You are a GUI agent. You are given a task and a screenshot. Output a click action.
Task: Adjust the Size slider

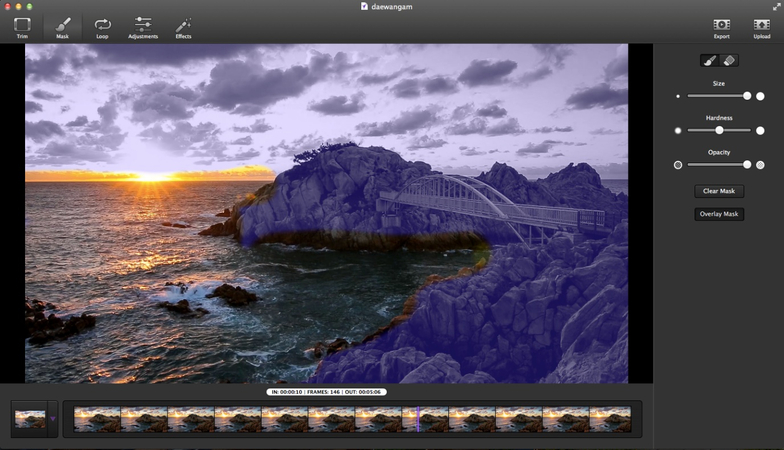click(719, 96)
